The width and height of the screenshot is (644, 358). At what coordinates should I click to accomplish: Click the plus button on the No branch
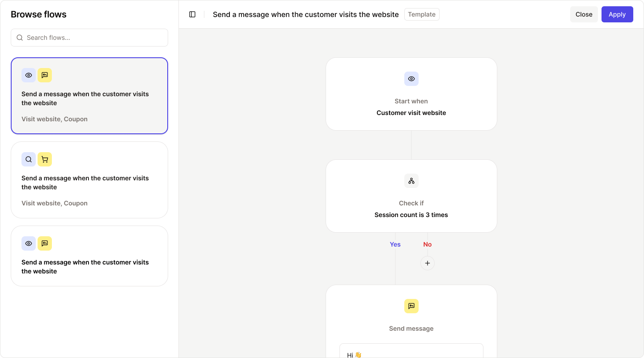(427, 263)
